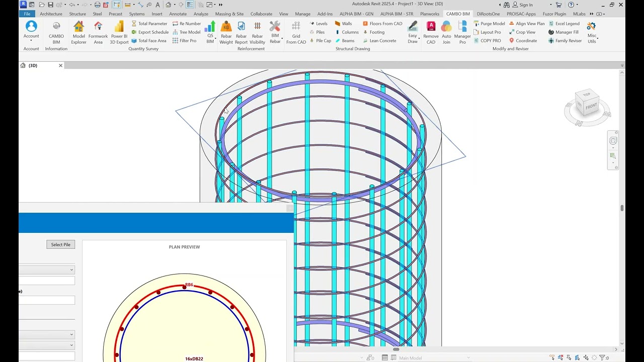
Task: Click the Purge Model tool
Action: click(489, 24)
